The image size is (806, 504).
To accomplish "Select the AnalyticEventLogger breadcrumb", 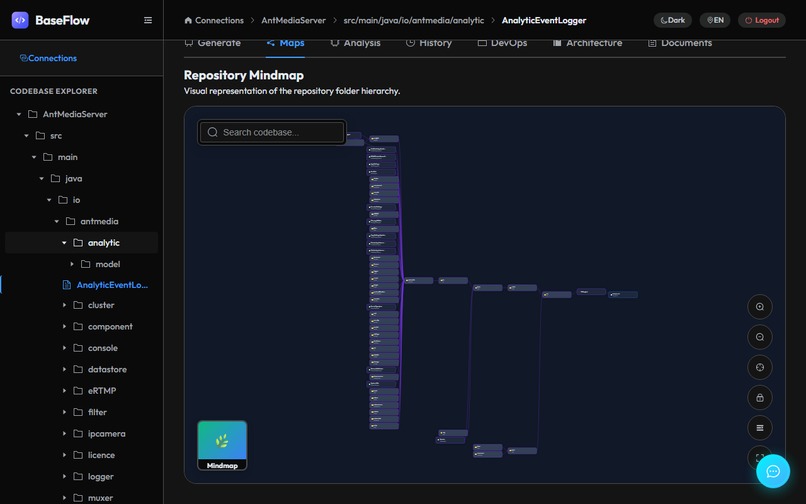I will click(544, 20).
